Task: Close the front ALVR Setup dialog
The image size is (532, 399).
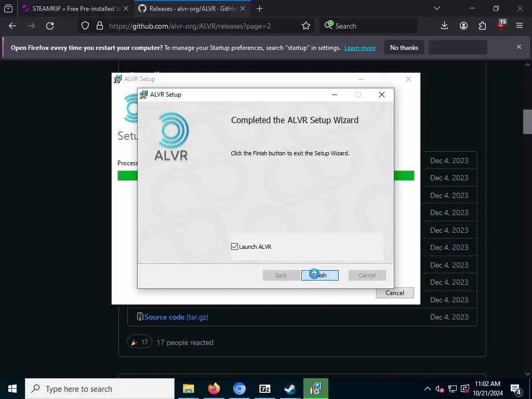Action: click(382, 95)
